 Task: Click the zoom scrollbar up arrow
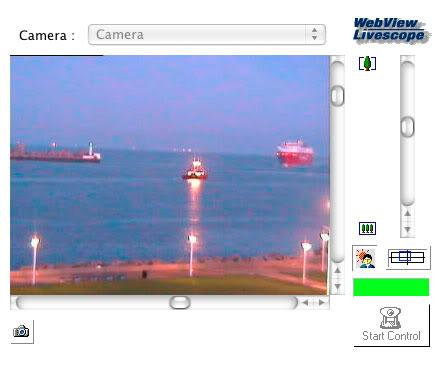click(x=407, y=214)
